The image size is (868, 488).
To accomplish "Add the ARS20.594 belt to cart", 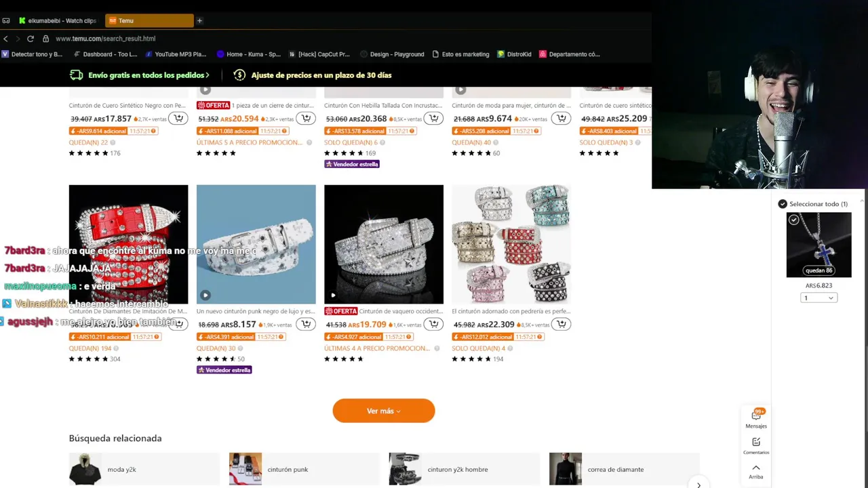I will click(x=306, y=119).
